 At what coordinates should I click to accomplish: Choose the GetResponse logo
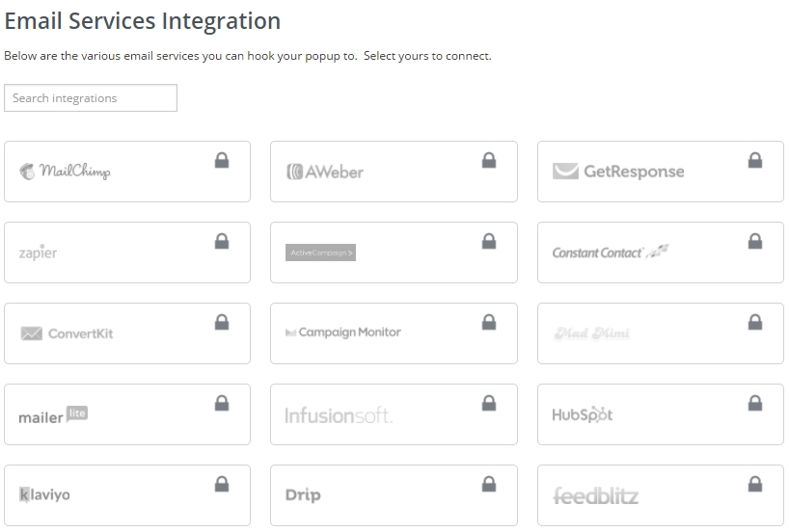click(618, 172)
